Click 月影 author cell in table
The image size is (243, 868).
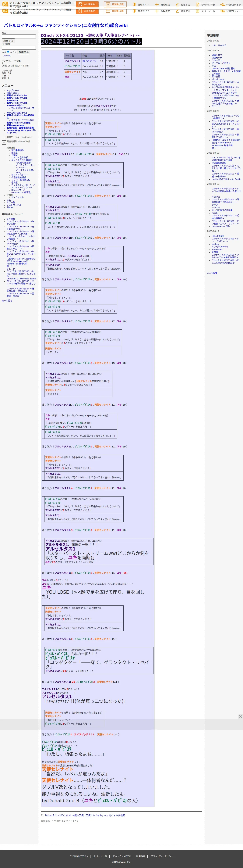90,72
